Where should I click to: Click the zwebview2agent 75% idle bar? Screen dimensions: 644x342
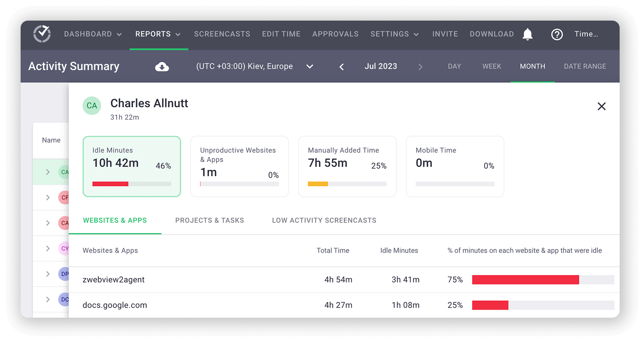pyautogui.click(x=543, y=280)
